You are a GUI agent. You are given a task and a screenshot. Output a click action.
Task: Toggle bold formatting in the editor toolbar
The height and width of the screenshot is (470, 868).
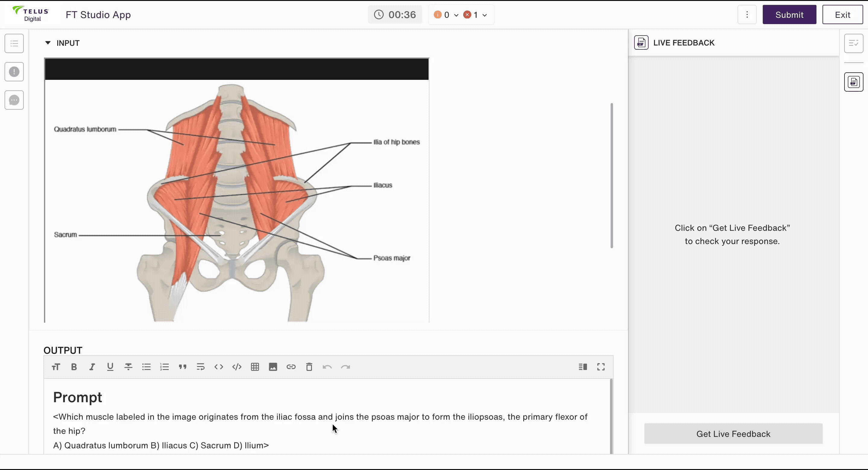click(x=74, y=367)
